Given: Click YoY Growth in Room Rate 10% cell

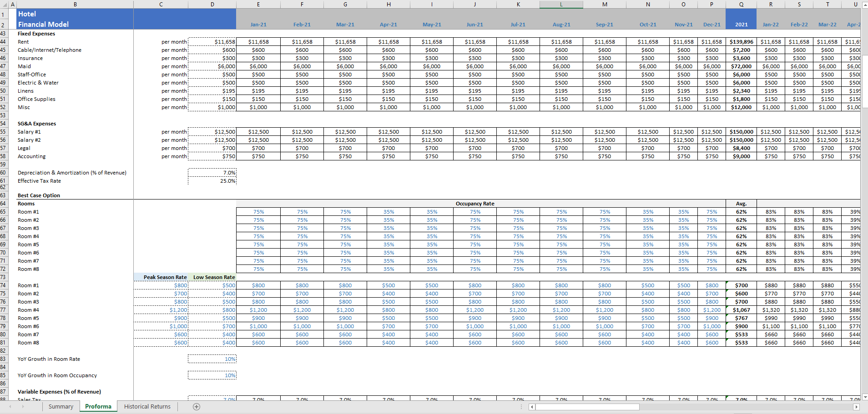Looking at the screenshot, I should coord(212,359).
